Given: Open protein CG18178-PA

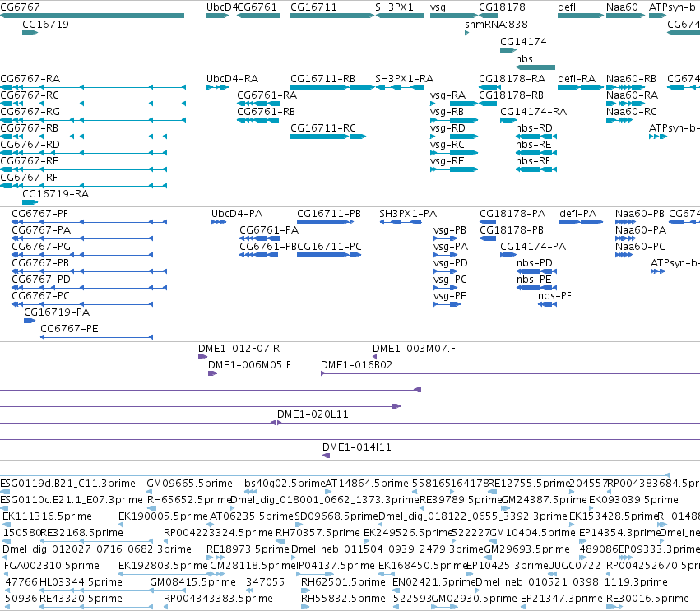Looking at the screenshot, I should (x=488, y=222).
